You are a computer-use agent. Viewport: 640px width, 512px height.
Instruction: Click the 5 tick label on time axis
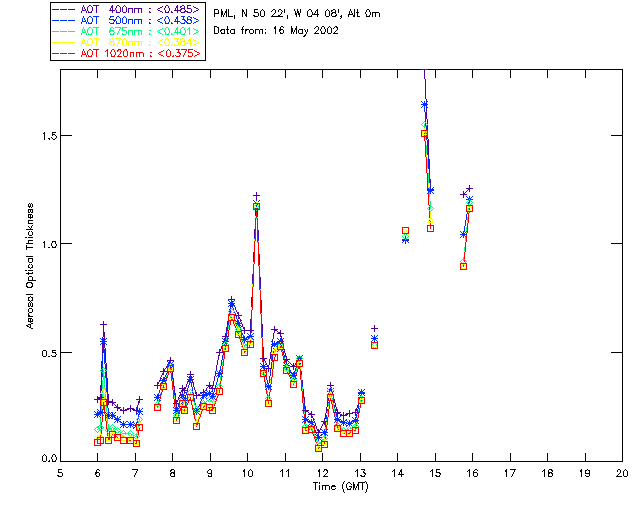60,472
